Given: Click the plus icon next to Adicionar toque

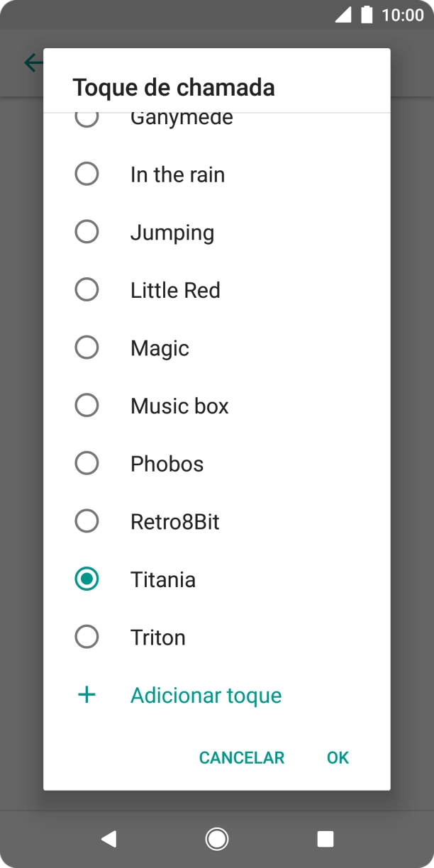Looking at the screenshot, I should pyautogui.click(x=87, y=695).
